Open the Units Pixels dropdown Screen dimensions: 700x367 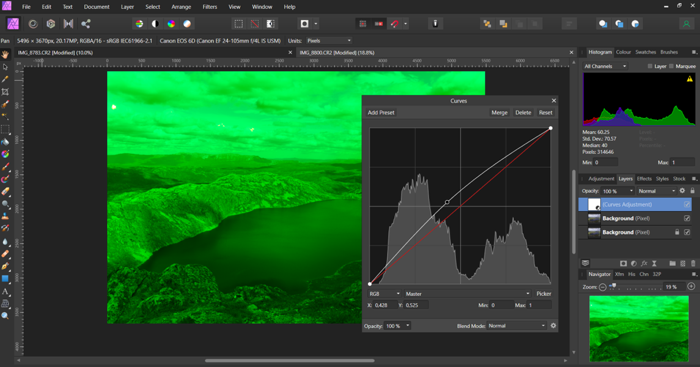[329, 41]
